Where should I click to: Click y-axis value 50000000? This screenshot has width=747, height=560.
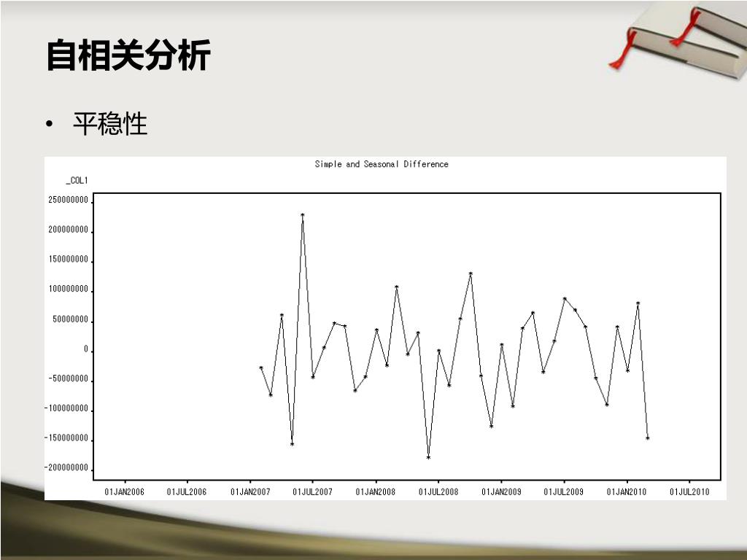[x=71, y=319]
